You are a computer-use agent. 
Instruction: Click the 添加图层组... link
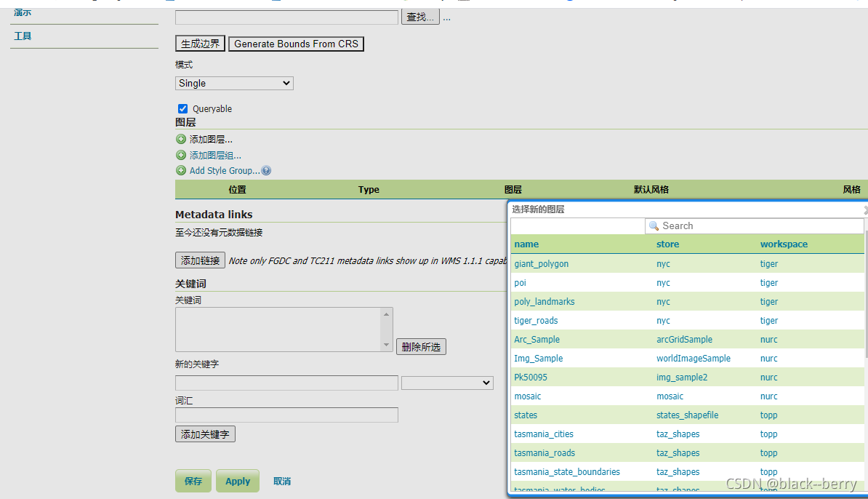tap(215, 156)
